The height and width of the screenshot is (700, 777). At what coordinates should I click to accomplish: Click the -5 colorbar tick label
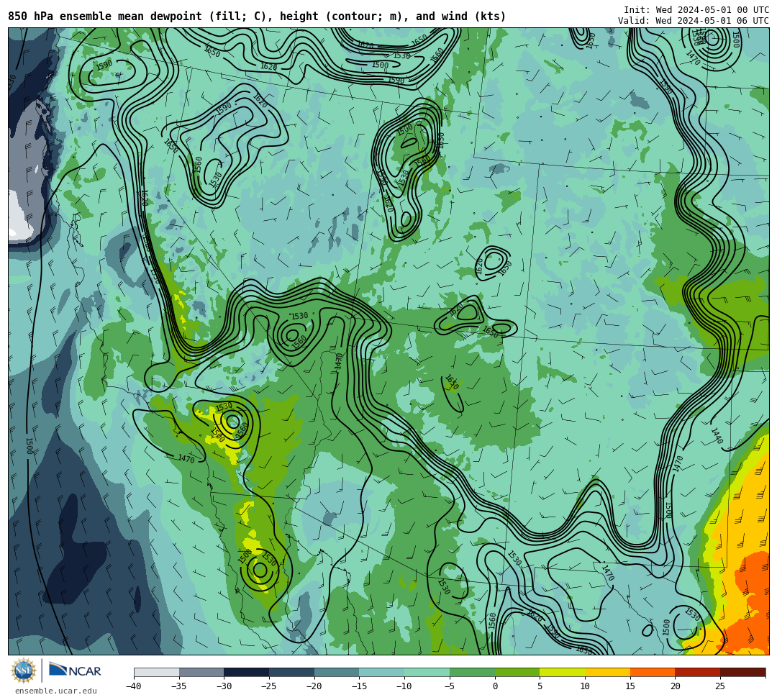[450, 686]
